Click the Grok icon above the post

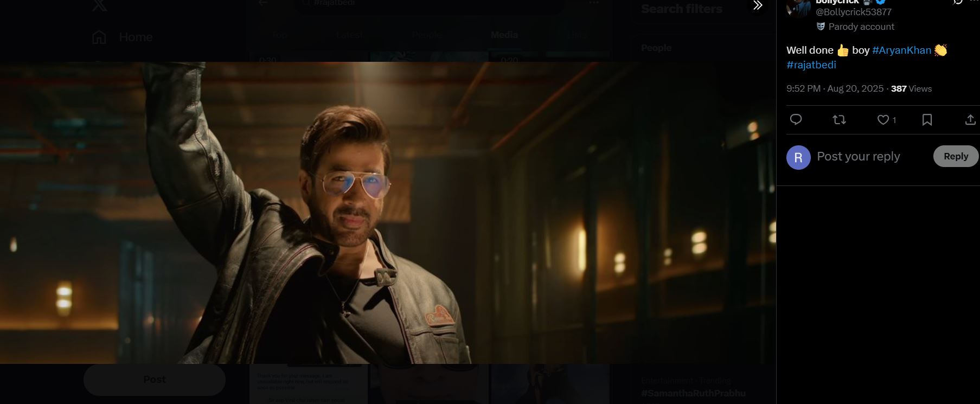point(958,2)
